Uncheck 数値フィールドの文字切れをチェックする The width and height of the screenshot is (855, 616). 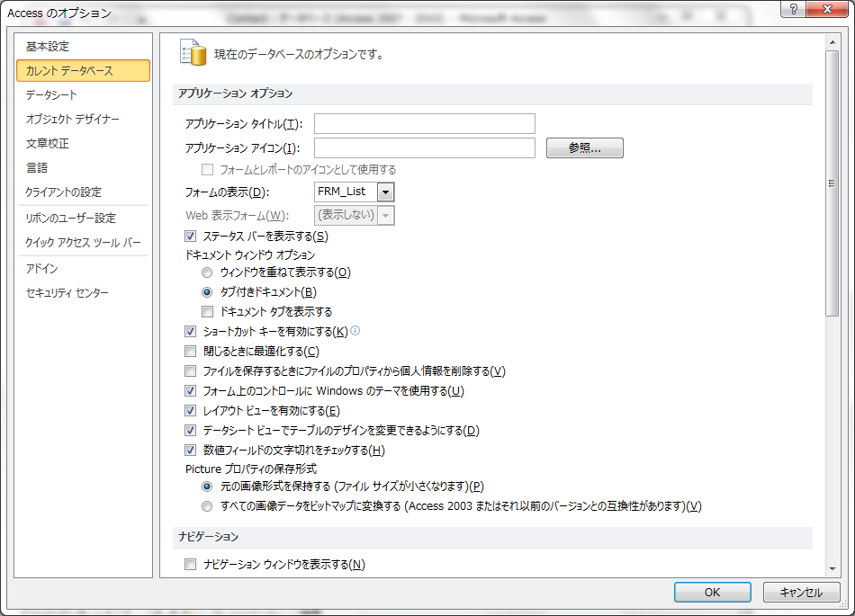coord(190,450)
